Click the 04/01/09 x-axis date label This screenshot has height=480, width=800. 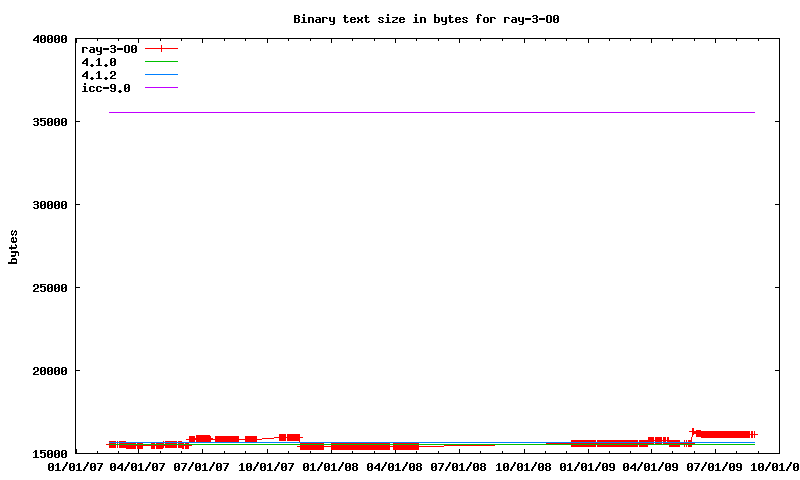[651, 466]
